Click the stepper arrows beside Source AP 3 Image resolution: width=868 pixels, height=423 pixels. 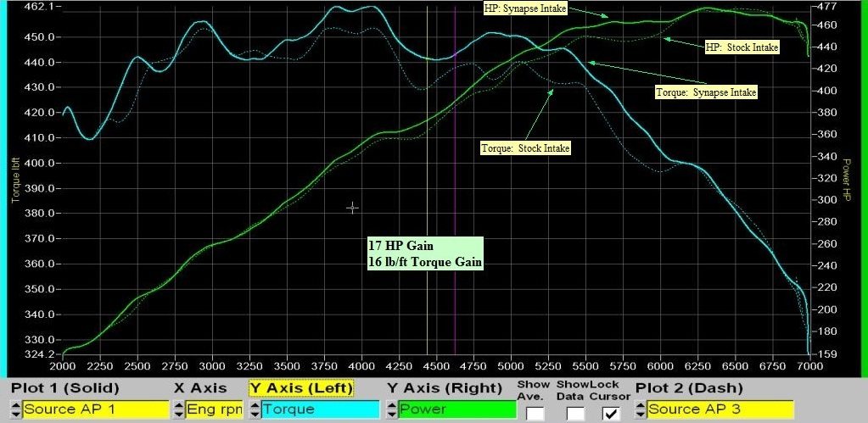641,409
